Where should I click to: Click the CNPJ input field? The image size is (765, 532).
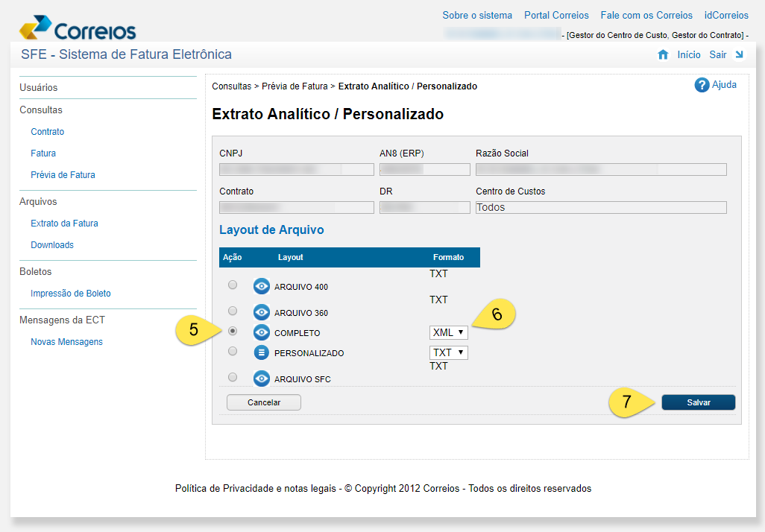point(297,169)
